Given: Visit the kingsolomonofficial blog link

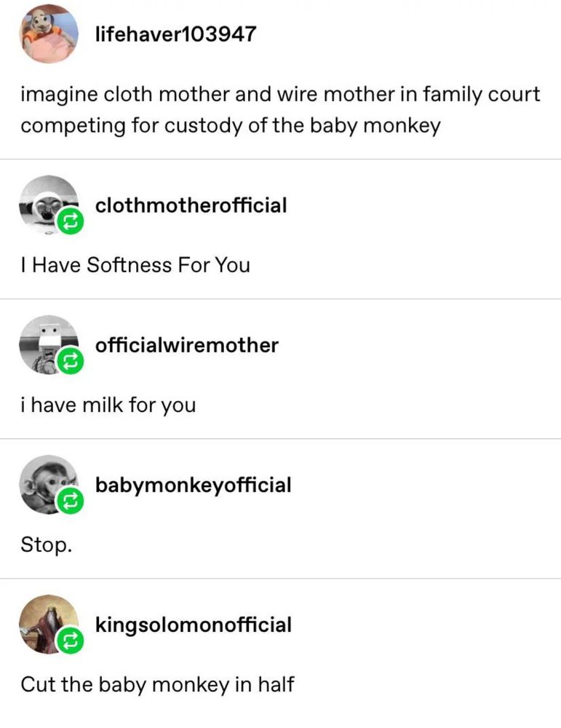Looking at the screenshot, I should (194, 625).
